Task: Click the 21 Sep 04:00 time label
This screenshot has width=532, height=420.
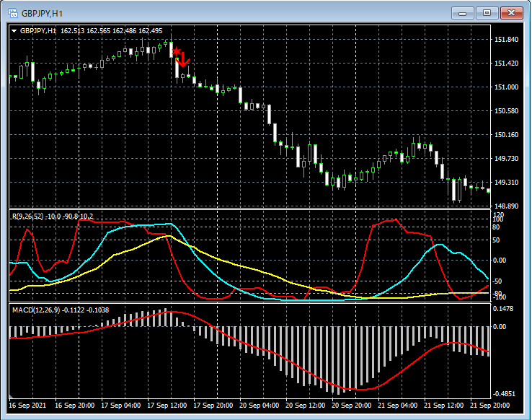Action: coord(398,406)
